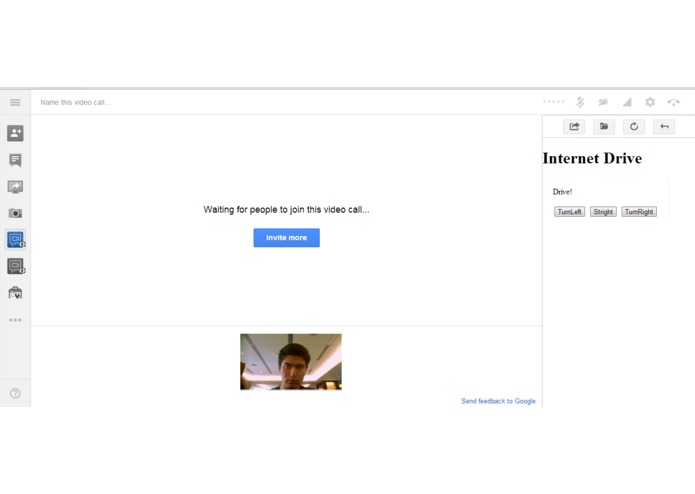Open the settings gear
Viewport: 695px width, 494px height.
tap(650, 102)
